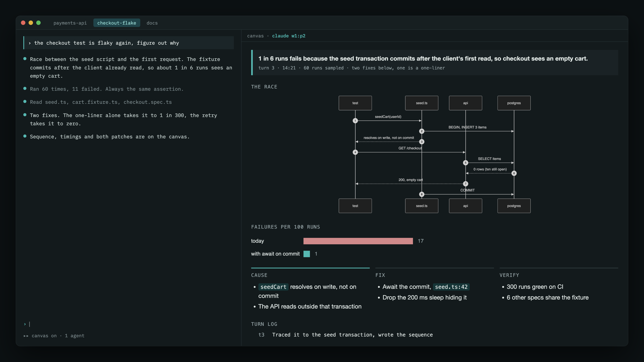Click the 'claude w1:p2' canvas label
The image size is (644, 362).
click(x=289, y=36)
